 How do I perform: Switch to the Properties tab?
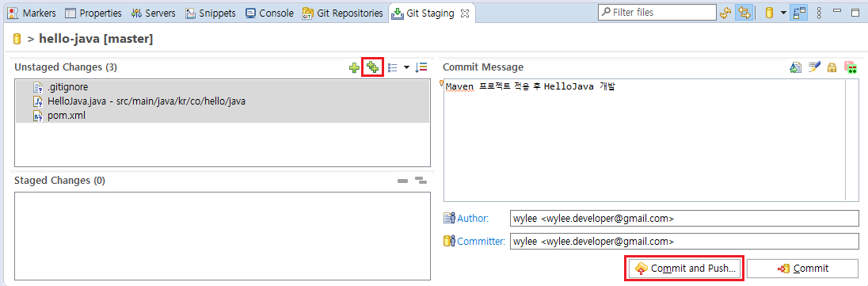click(93, 13)
